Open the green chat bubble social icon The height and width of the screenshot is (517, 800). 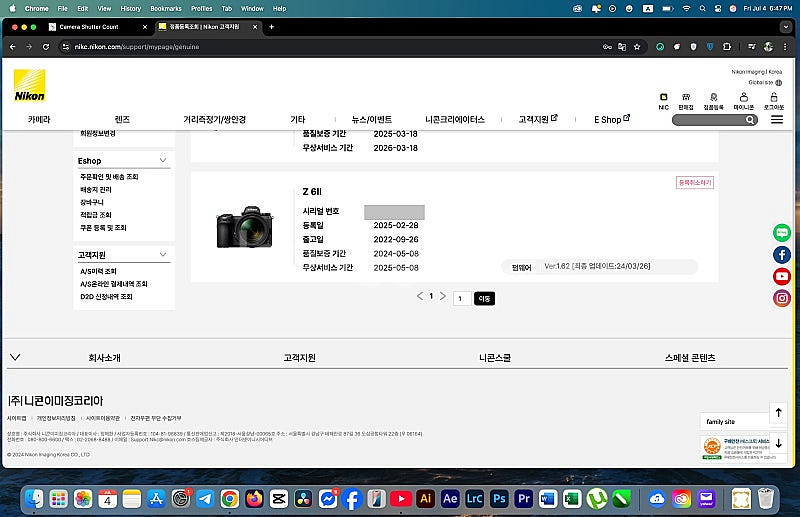coord(782,233)
